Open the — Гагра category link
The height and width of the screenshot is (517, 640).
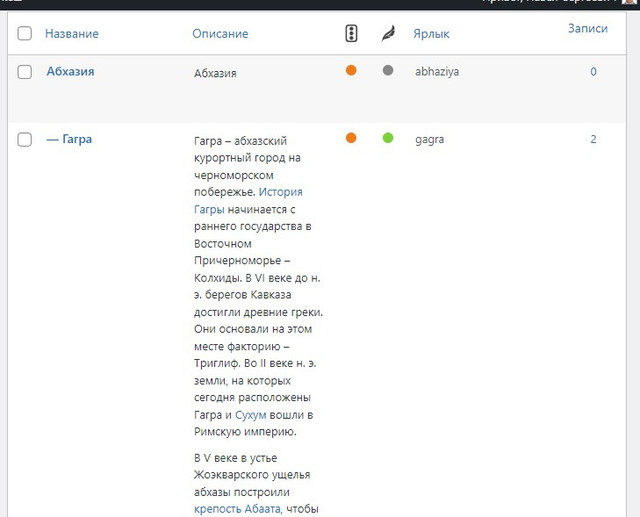point(69,139)
